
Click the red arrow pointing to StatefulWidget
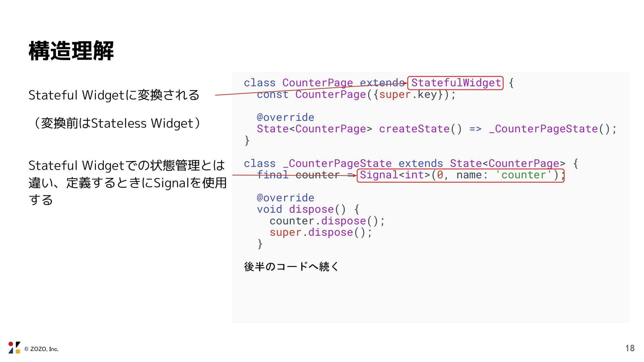click(302, 89)
